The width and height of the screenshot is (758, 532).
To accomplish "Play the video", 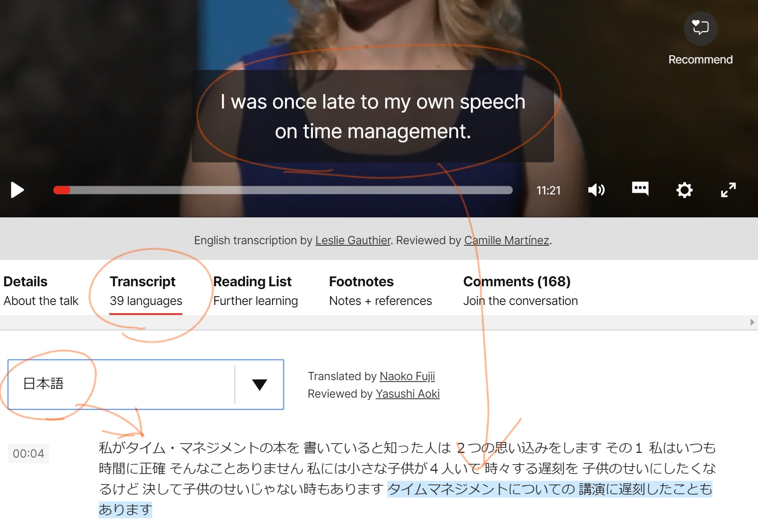I will [17, 190].
